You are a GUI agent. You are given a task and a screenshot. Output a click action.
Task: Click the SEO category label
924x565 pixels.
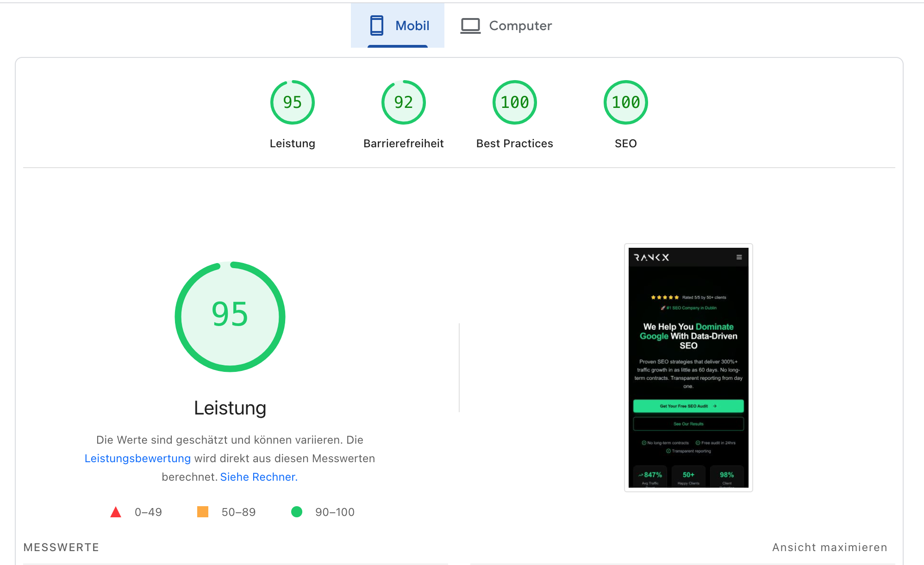pyautogui.click(x=626, y=144)
